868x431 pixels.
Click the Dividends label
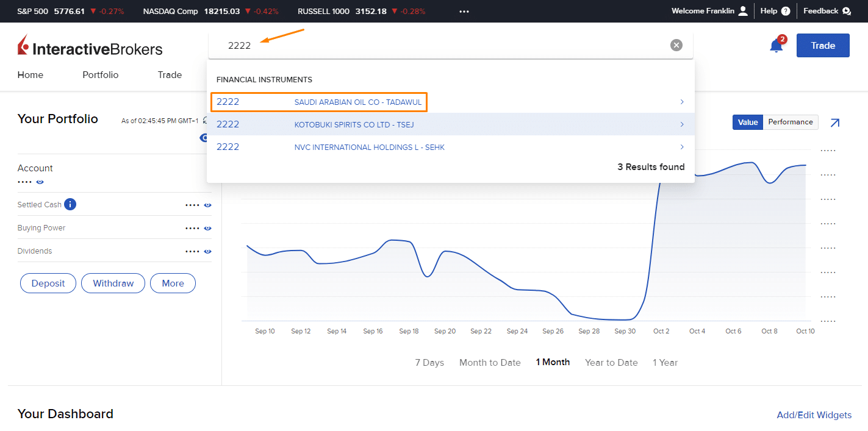click(x=35, y=251)
